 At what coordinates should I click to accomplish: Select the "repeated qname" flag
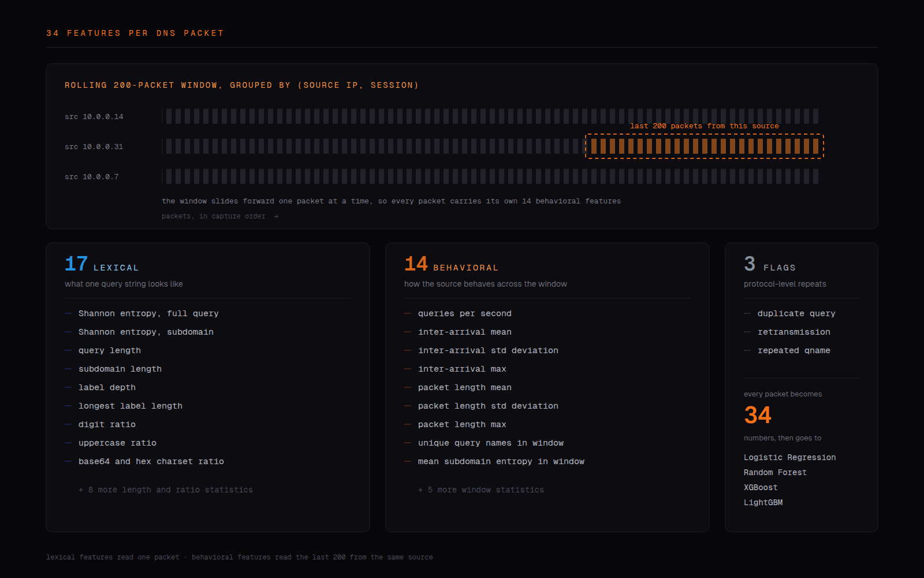[794, 350]
